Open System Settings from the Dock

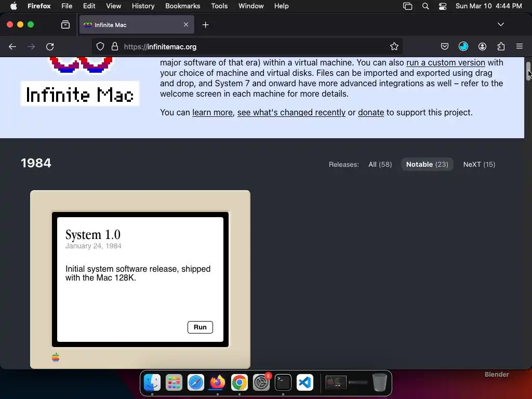pos(261,382)
